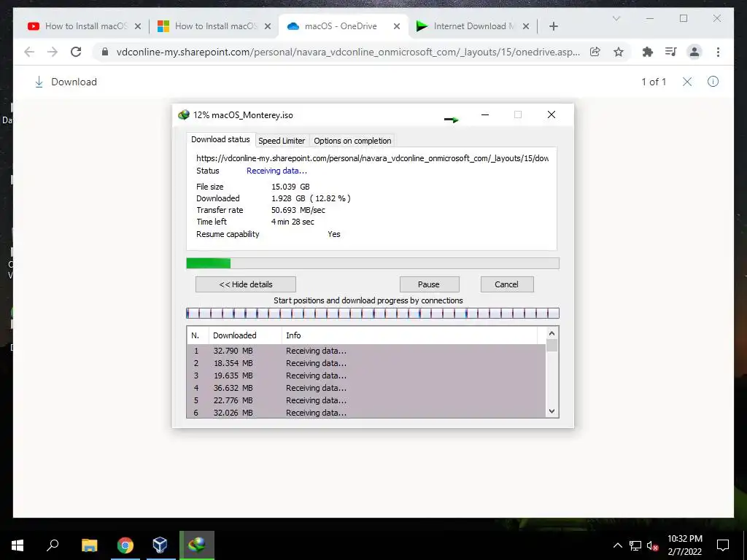This screenshot has height=560, width=747.
Task: Select connection row with 19.635 MB
Action: click(x=366, y=376)
